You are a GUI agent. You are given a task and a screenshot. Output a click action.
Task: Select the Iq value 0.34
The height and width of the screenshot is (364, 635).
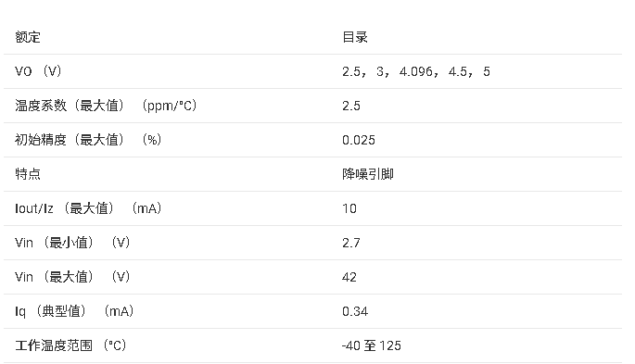(x=355, y=311)
